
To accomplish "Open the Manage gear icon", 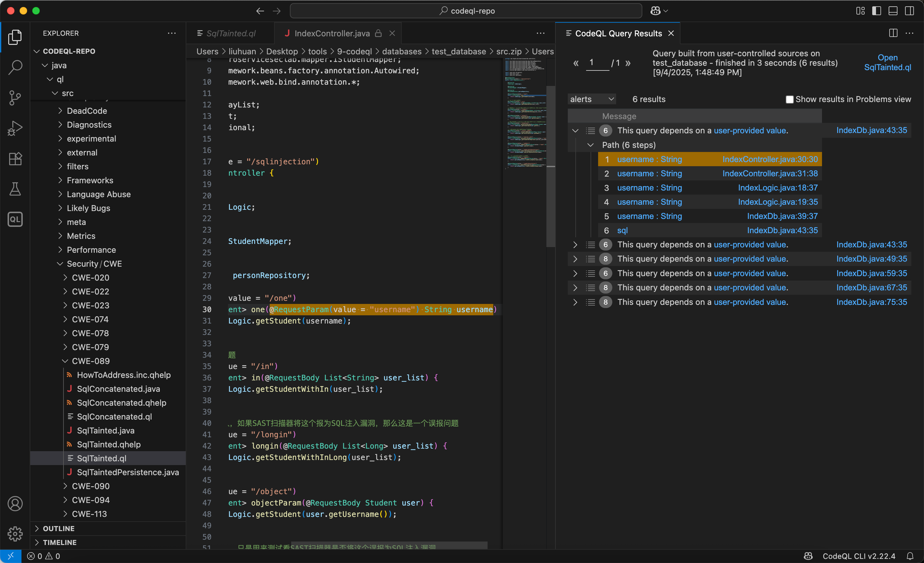I will click(x=15, y=534).
